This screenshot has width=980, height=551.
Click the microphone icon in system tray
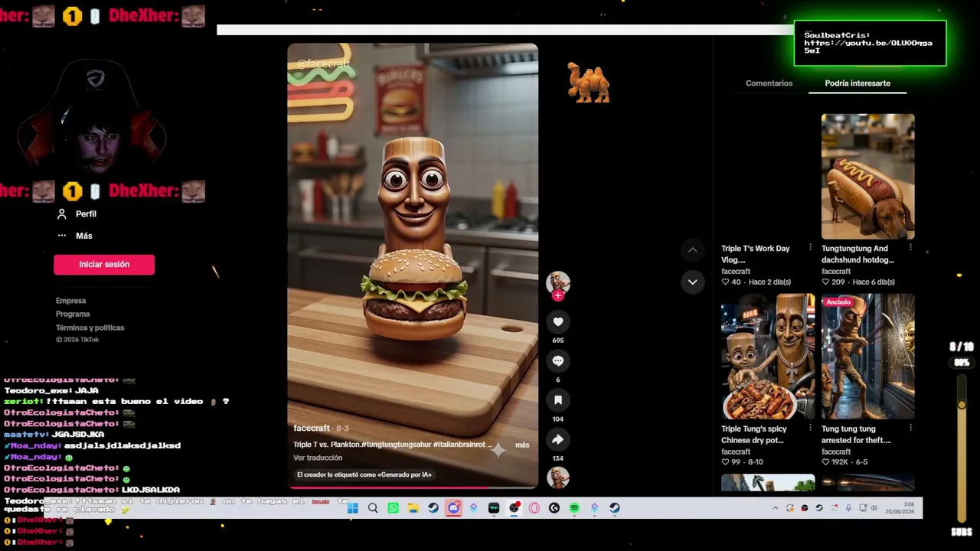tap(848, 508)
